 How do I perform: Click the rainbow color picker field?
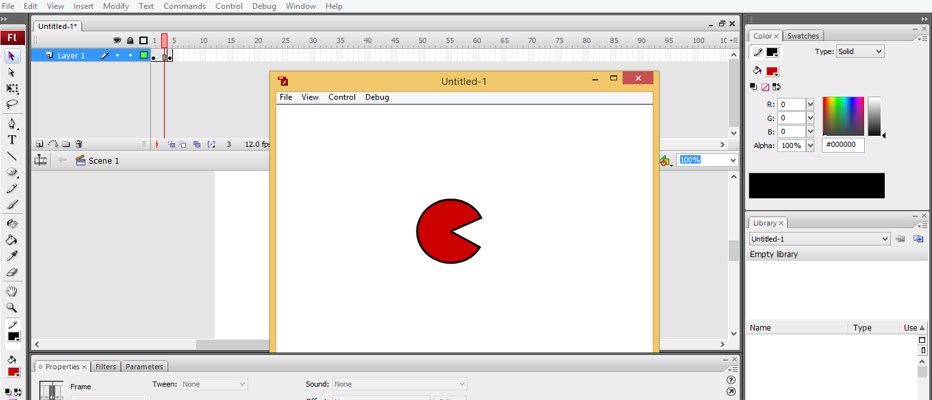[843, 116]
